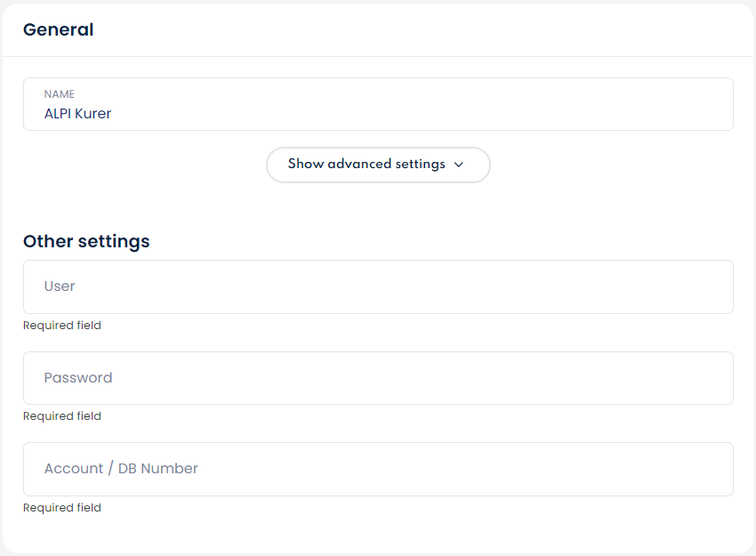Click the Other settings heading

pyautogui.click(x=86, y=241)
